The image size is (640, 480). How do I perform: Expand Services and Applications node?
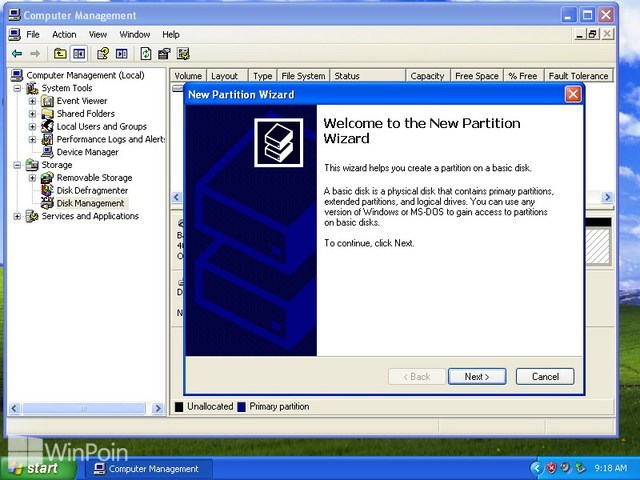[17, 216]
